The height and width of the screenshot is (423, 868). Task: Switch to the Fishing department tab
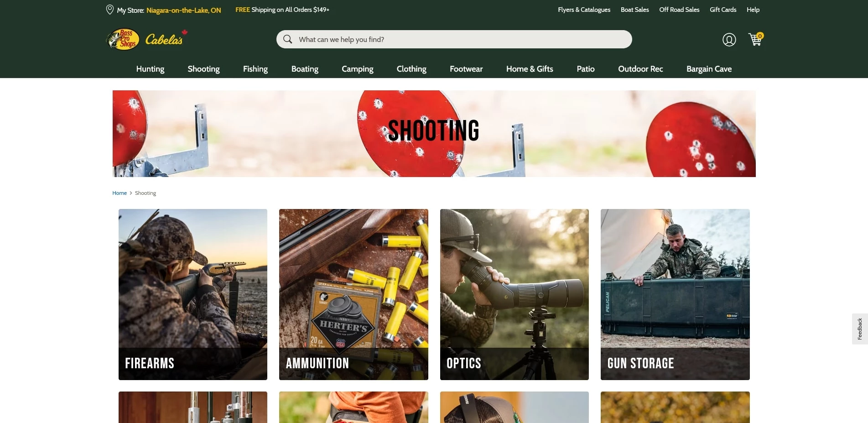(255, 69)
